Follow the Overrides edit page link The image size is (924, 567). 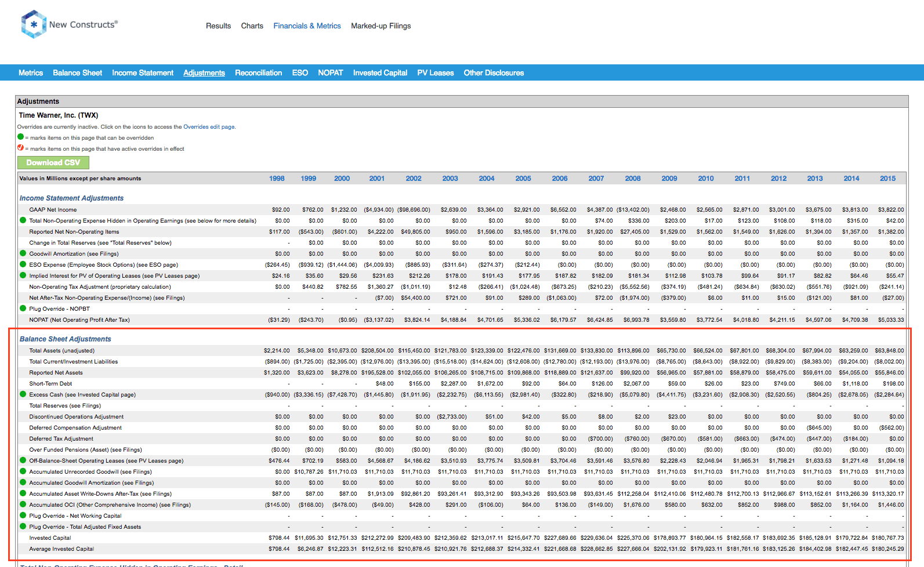click(209, 126)
